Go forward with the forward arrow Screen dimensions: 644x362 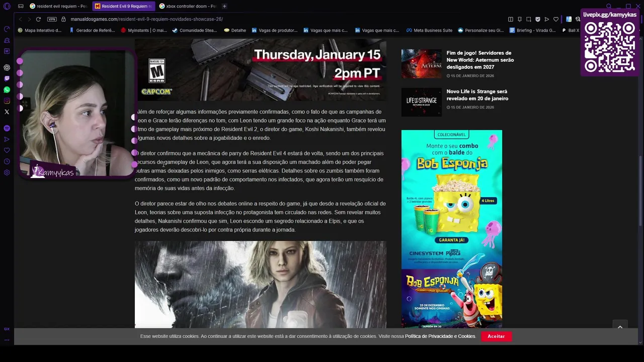[x=29, y=19]
